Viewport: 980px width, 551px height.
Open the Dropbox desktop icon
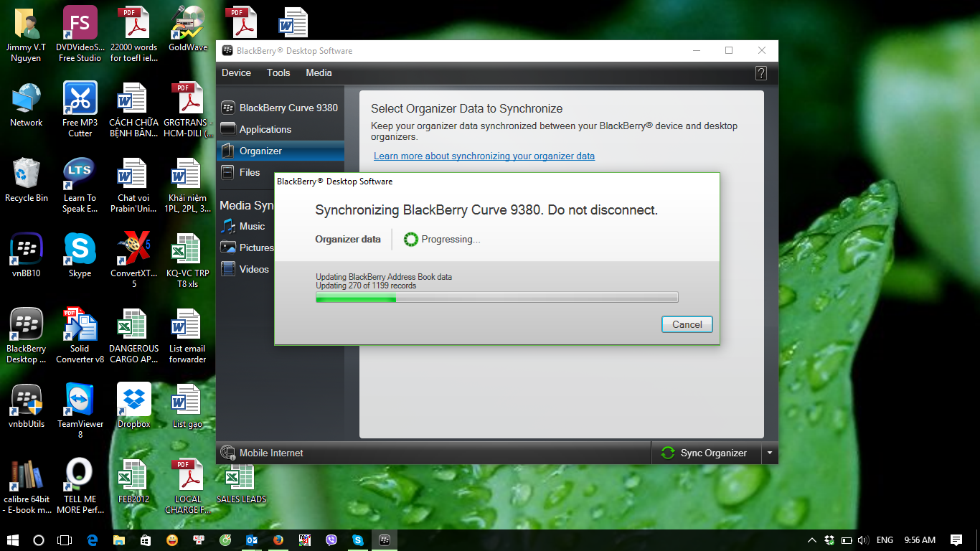[134, 407]
